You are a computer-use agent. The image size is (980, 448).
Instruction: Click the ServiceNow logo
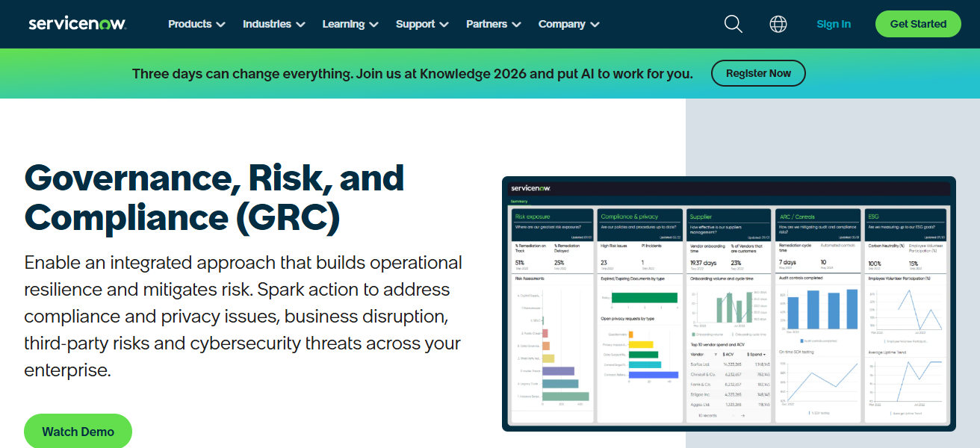76,22
